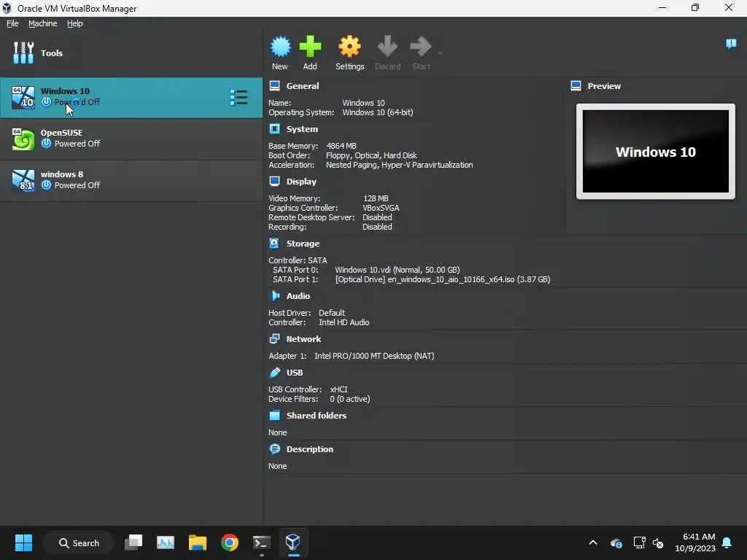
Task: Click the New virtual machine icon
Action: click(280, 47)
